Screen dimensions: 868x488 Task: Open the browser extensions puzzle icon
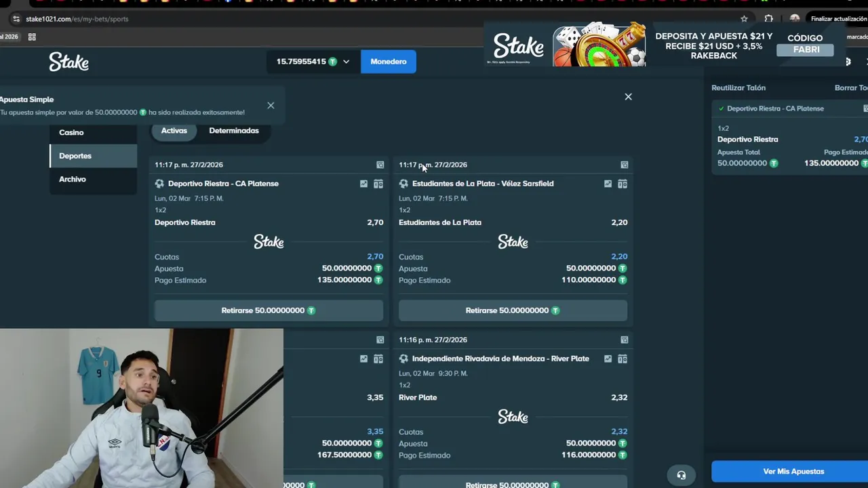pos(768,19)
